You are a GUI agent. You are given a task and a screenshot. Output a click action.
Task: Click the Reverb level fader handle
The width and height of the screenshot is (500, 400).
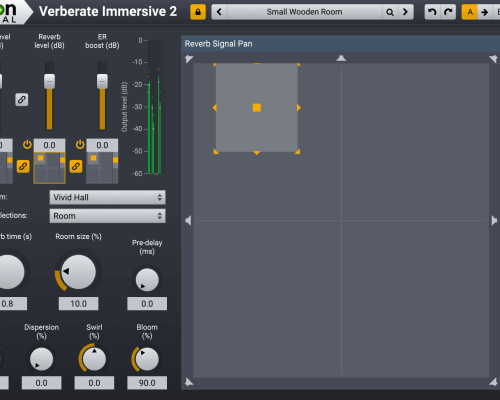[x=49, y=81]
